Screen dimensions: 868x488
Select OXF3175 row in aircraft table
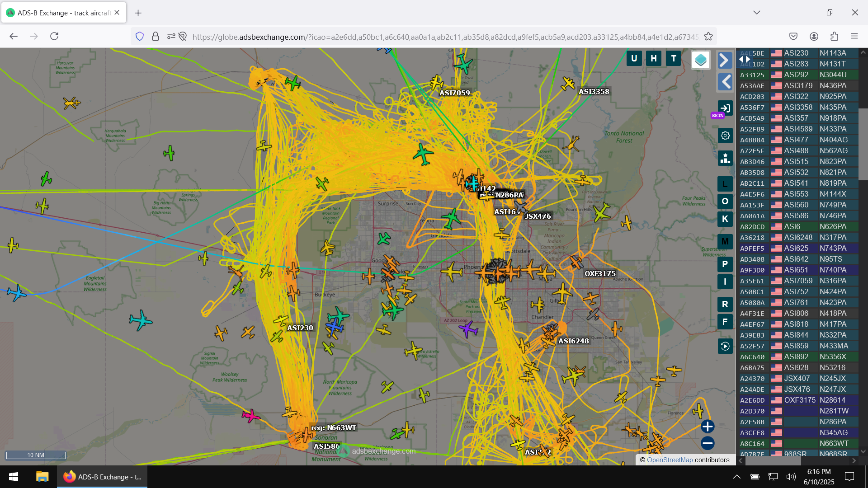(x=798, y=400)
